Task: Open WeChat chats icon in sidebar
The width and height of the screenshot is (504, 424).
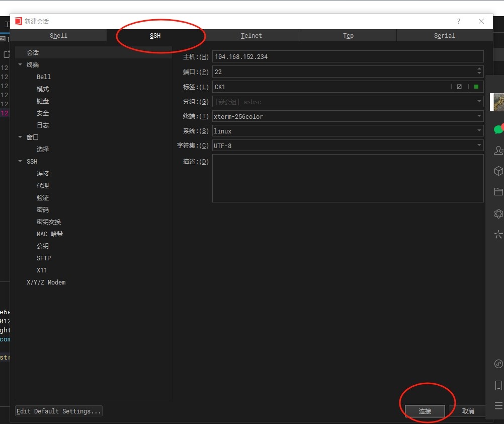Action: (498, 129)
